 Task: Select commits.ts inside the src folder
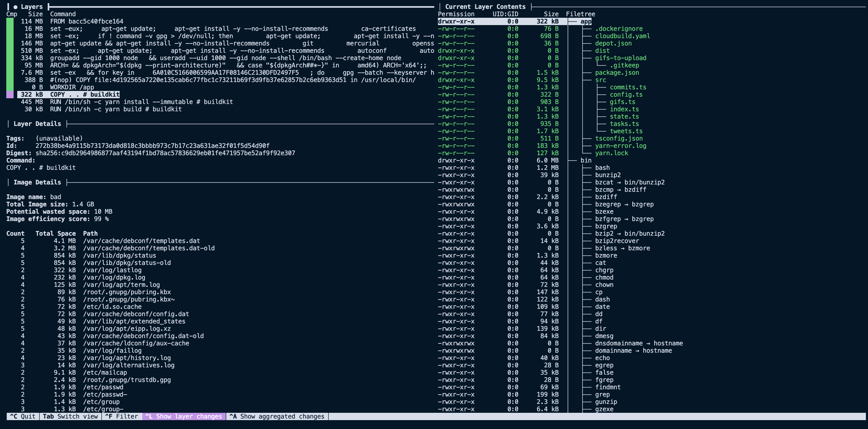click(628, 87)
